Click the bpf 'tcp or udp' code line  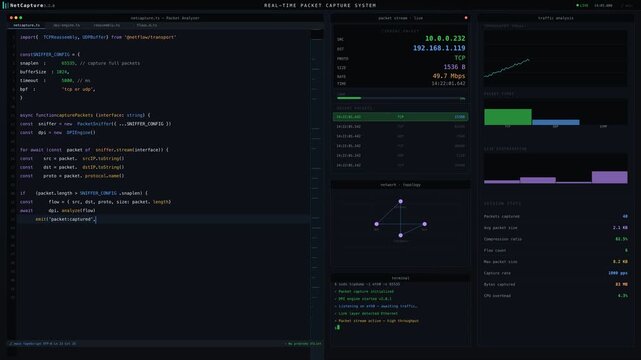tap(58, 89)
